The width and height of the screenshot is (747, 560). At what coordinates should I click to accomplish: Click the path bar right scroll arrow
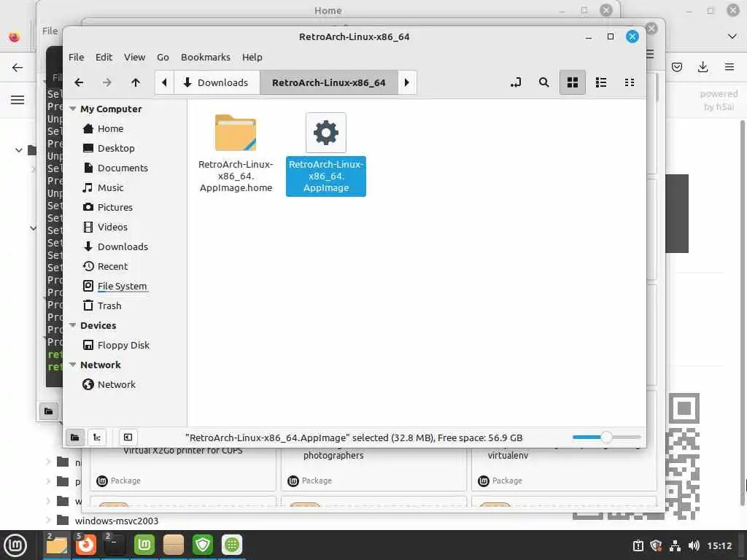click(407, 82)
